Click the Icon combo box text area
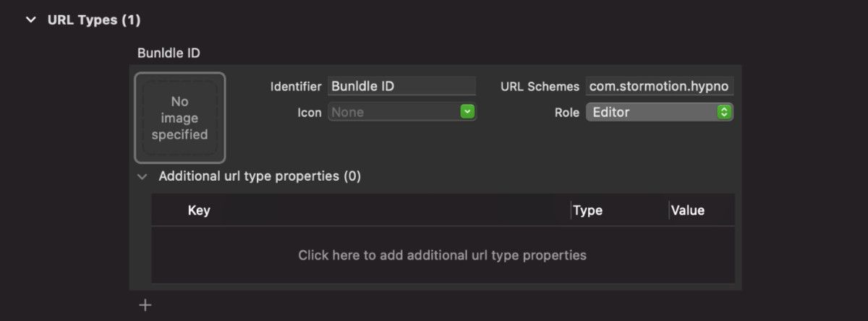 click(x=393, y=112)
